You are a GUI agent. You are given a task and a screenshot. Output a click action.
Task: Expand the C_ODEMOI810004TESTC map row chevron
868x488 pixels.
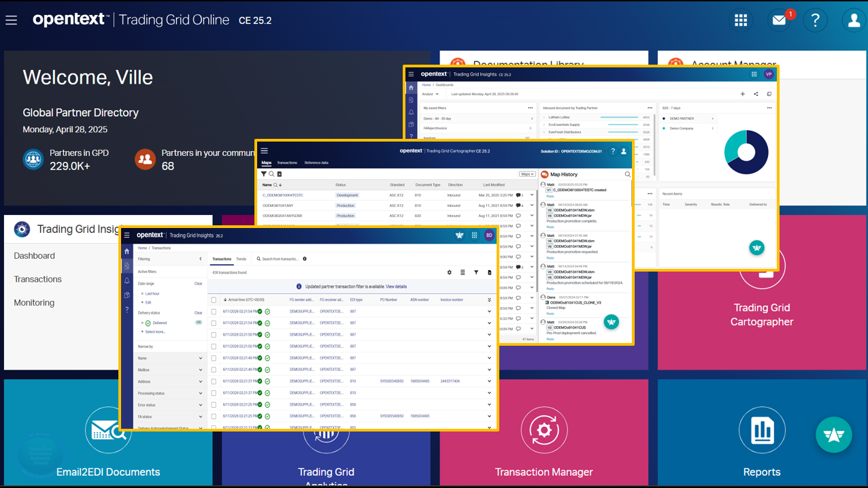pyautogui.click(x=532, y=195)
